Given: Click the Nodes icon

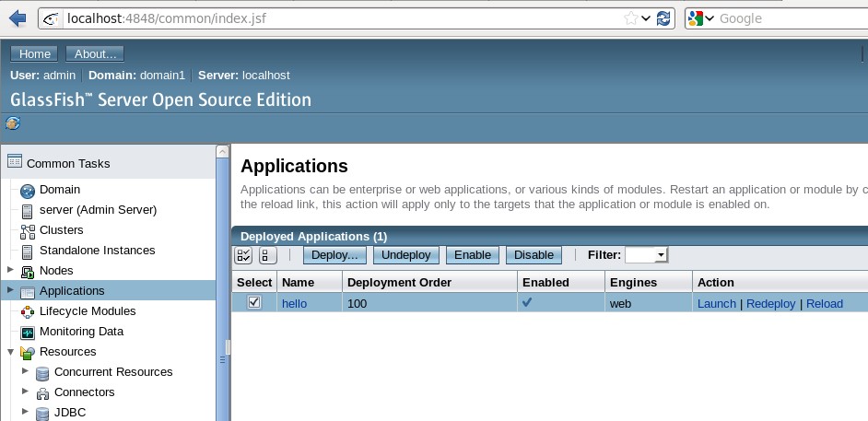Looking at the screenshot, I should coord(27,272).
